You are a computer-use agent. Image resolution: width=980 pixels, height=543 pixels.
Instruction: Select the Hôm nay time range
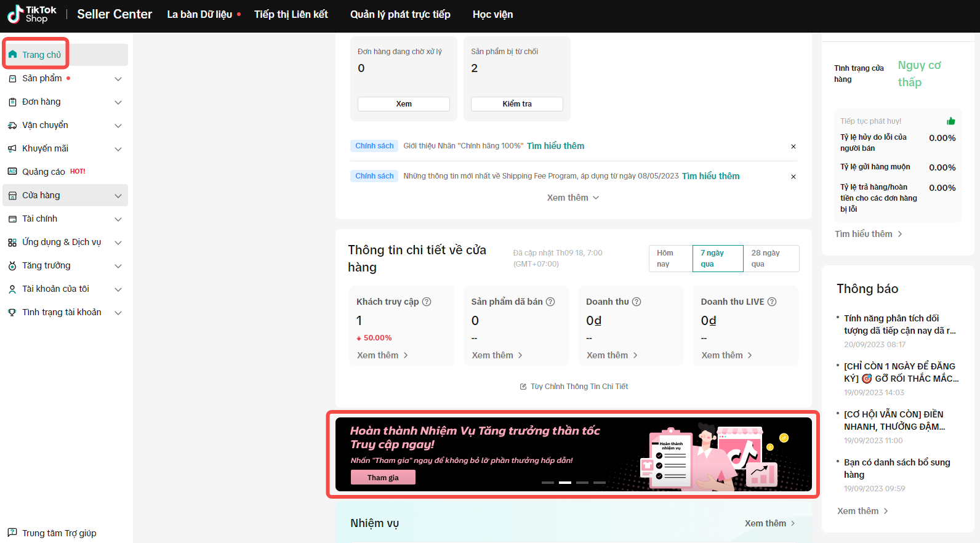[x=670, y=259]
